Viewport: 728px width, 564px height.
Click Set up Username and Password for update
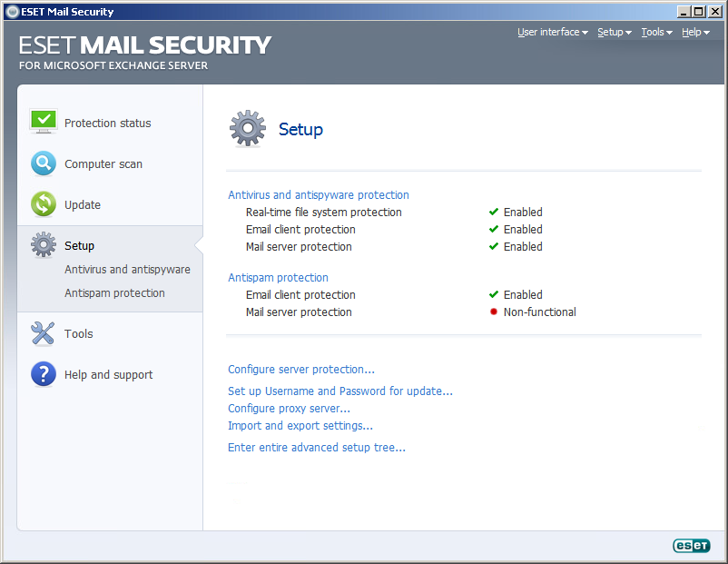(339, 391)
